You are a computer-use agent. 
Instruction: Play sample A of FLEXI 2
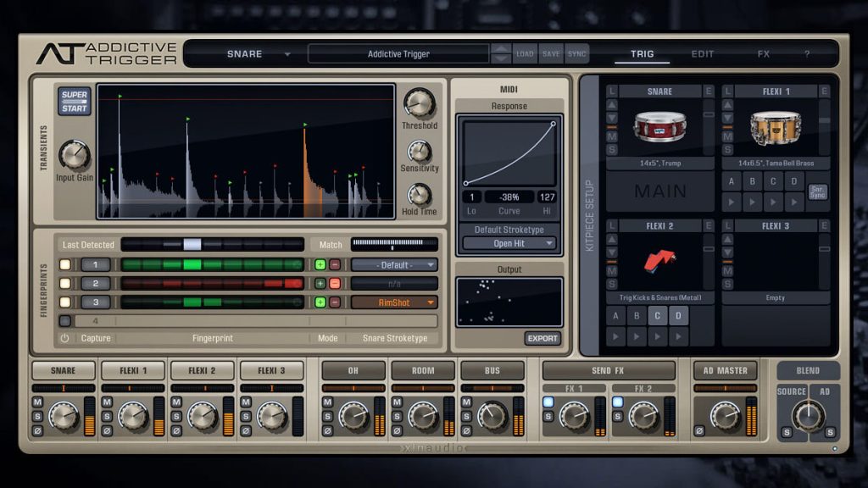pyautogui.click(x=615, y=336)
